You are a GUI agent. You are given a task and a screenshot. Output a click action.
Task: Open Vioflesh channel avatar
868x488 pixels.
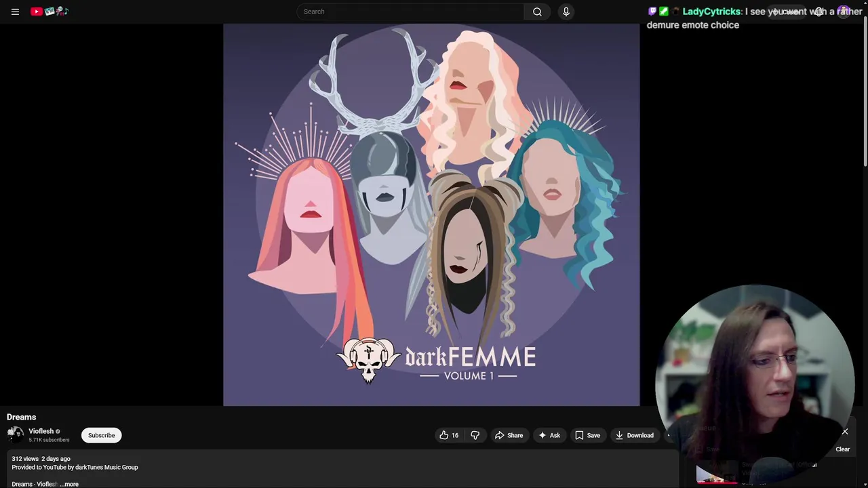tap(15, 435)
